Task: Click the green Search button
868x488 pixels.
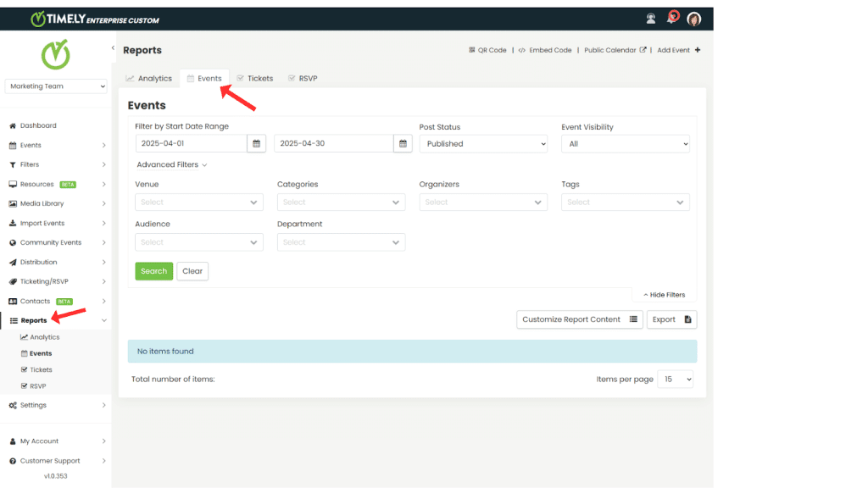Action: tap(153, 271)
